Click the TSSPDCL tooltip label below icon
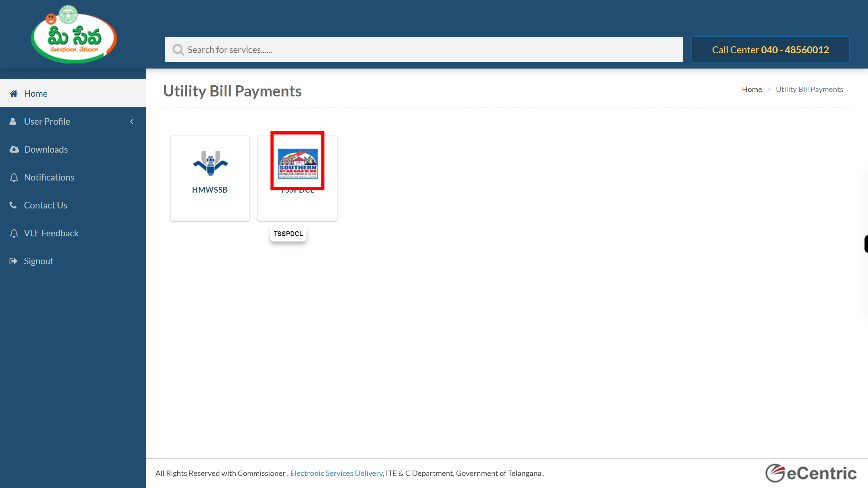 coord(288,233)
